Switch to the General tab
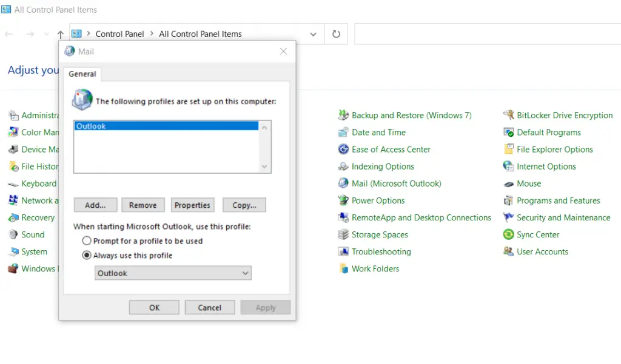Screen dimensions: 621x364 pyautogui.click(x=82, y=74)
